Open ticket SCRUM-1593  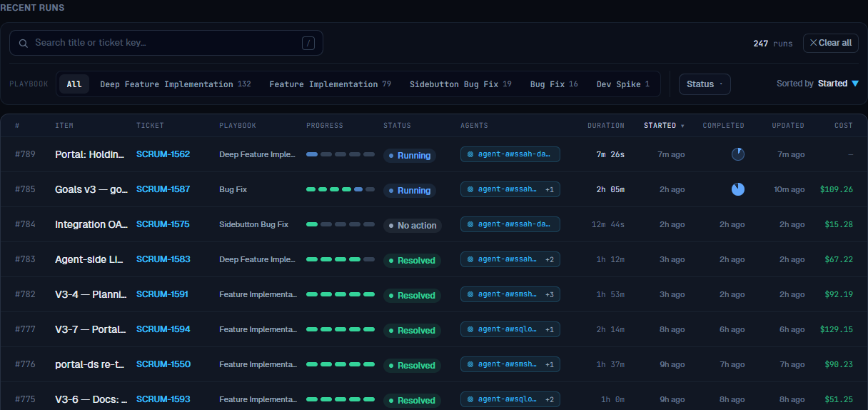[x=163, y=399]
